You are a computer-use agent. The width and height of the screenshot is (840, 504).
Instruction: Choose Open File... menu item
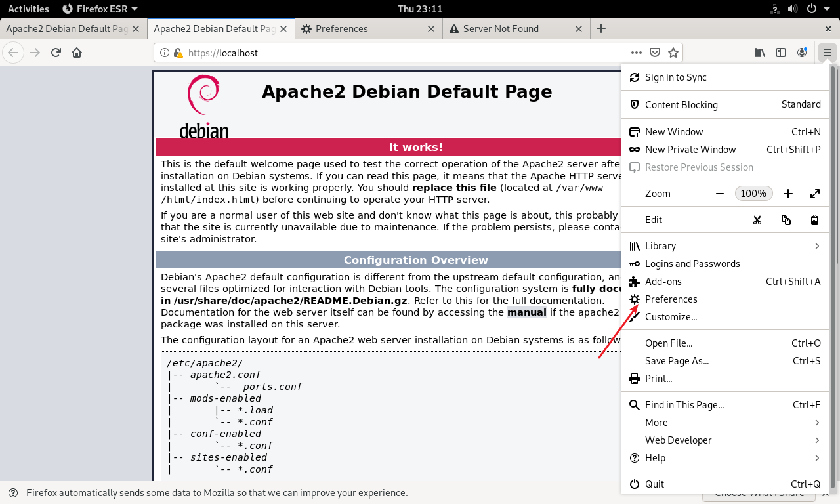tap(725, 343)
